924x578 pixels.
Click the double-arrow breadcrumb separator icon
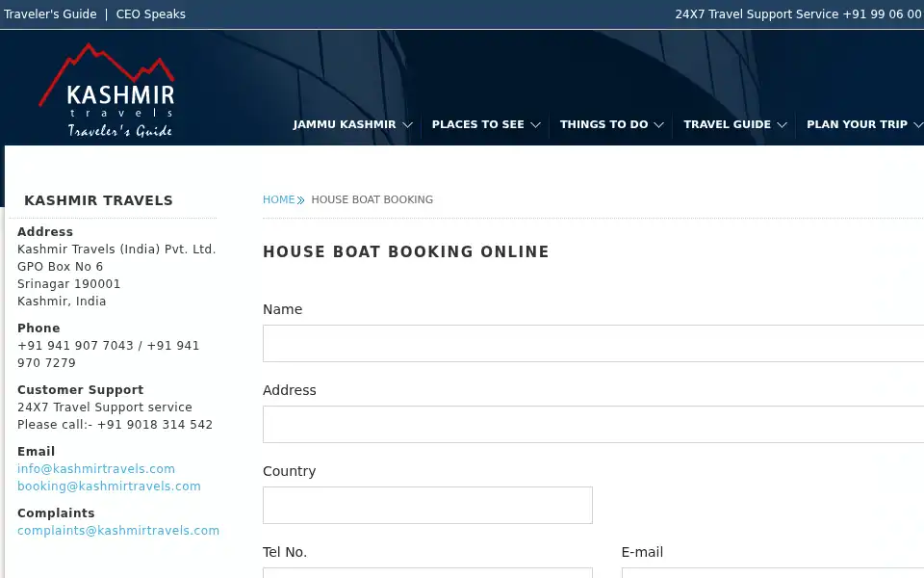click(300, 200)
